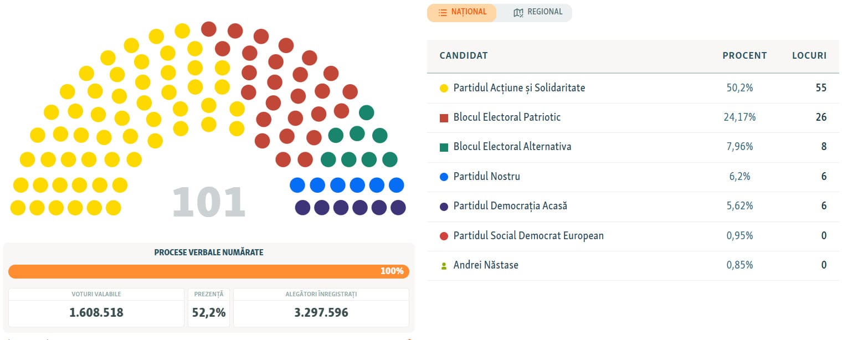Viewport: 868px width, 340px height.
Task: Click the yellow circle icon for Partidul Acțiune și Solidaritate
Action: pos(444,88)
